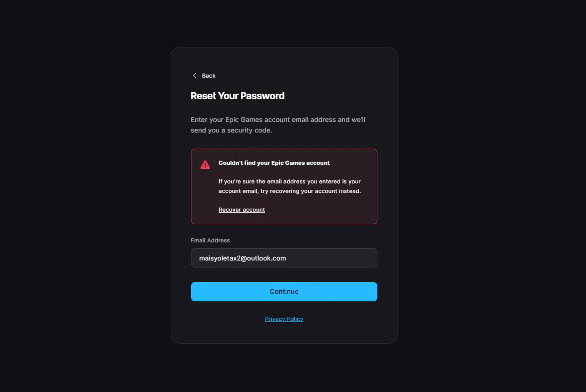The height and width of the screenshot is (392, 586).
Task: Click the blank card space beside the Privacy Policy link
Action: pyautogui.click(x=344, y=319)
